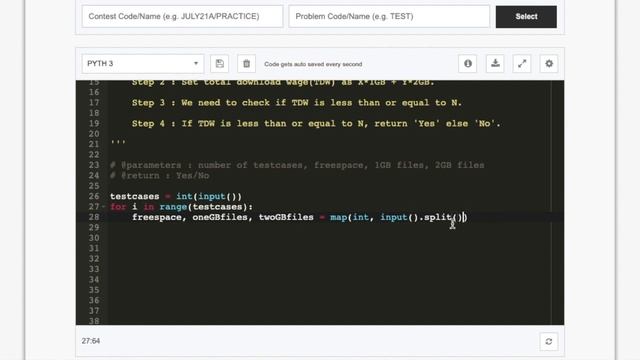Open the editor info icon
640x360 pixels.
click(x=468, y=64)
